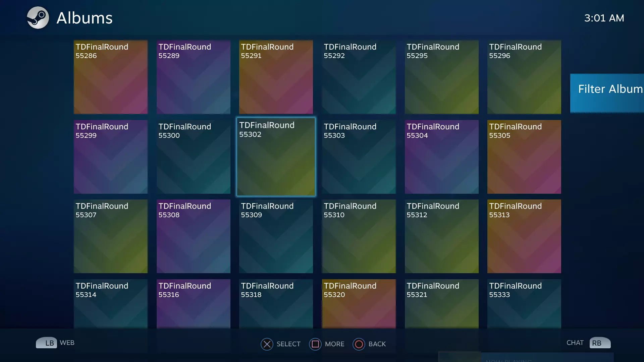The width and height of the screenshot is (644, 362).
Task: Open the highlighted TDFinalRound 55302 album
Action: click(x=276, y=157)
